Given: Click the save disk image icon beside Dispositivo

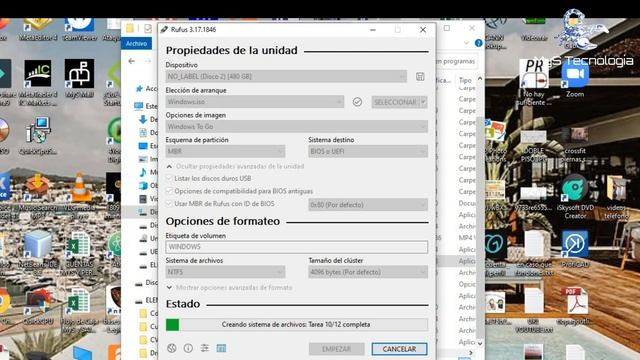Looking at the screenshot, I should click(420, 77).
